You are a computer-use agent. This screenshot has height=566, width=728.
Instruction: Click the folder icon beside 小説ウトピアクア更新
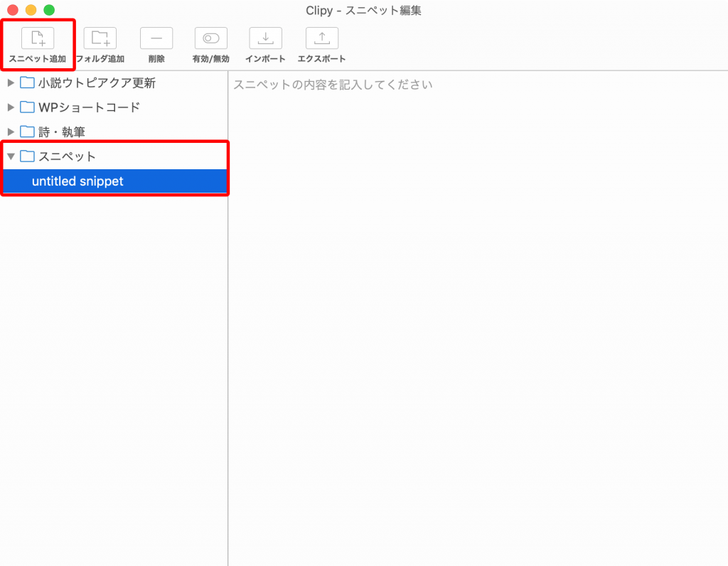pyautogui.click(x=27, y=82)
